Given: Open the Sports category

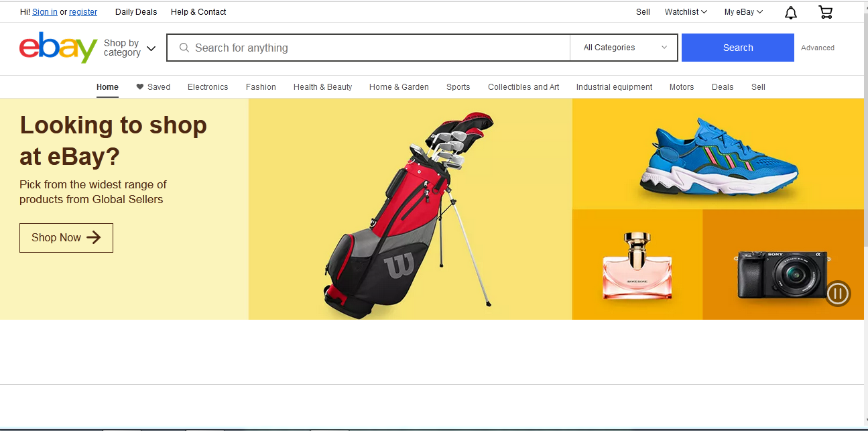Looking at the screenshot, I should click(x=458, y=87).
